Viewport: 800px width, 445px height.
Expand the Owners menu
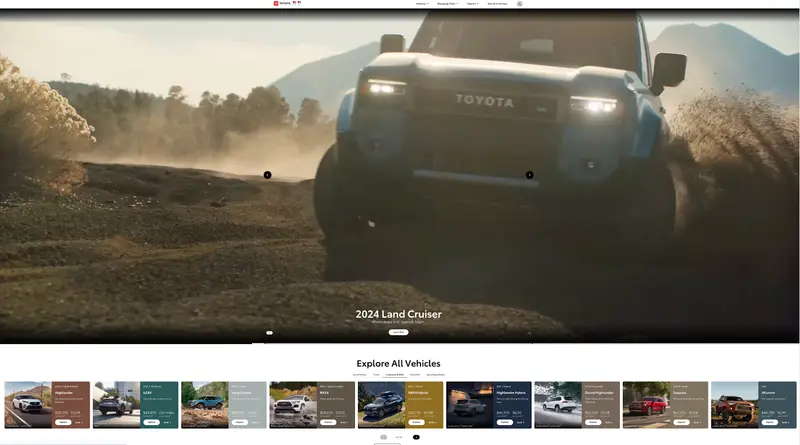click(x=473, y=4)
